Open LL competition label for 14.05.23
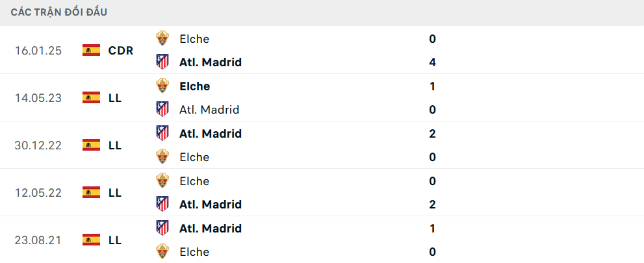Viewport: 644px width, 263px height. pos(115,98)
